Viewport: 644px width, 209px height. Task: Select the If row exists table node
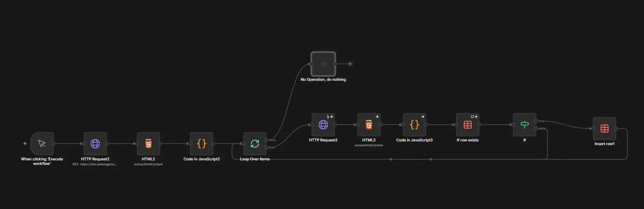[x=468, y=124]
